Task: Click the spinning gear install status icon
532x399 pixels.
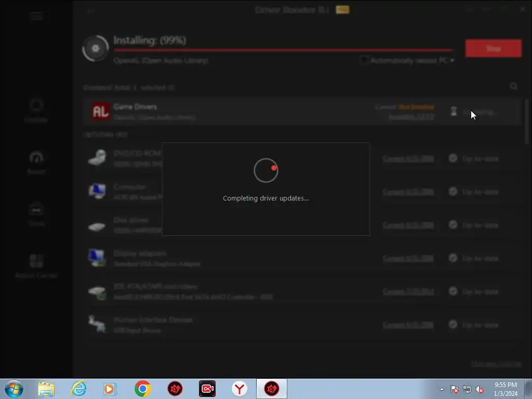Action: (96, 49)
